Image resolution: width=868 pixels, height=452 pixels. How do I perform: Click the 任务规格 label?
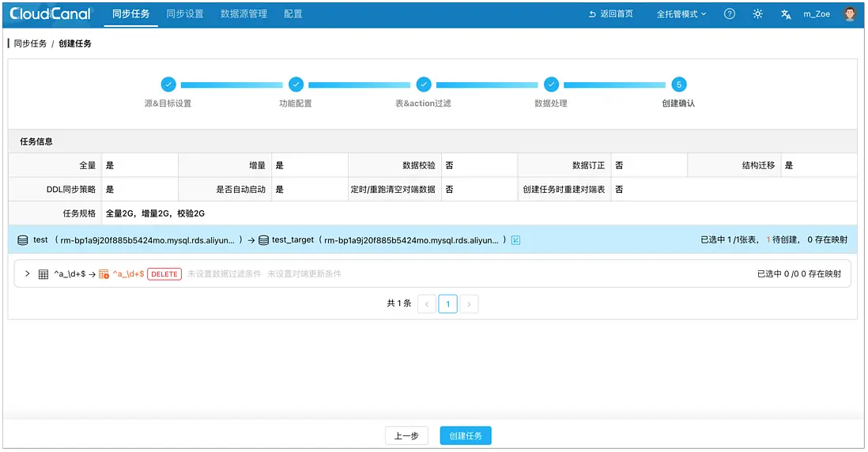click(79, 213)
